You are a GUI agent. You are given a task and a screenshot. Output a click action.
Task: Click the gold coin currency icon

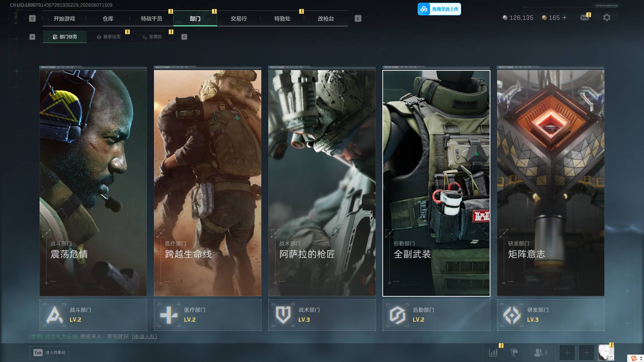coord(544,18)
